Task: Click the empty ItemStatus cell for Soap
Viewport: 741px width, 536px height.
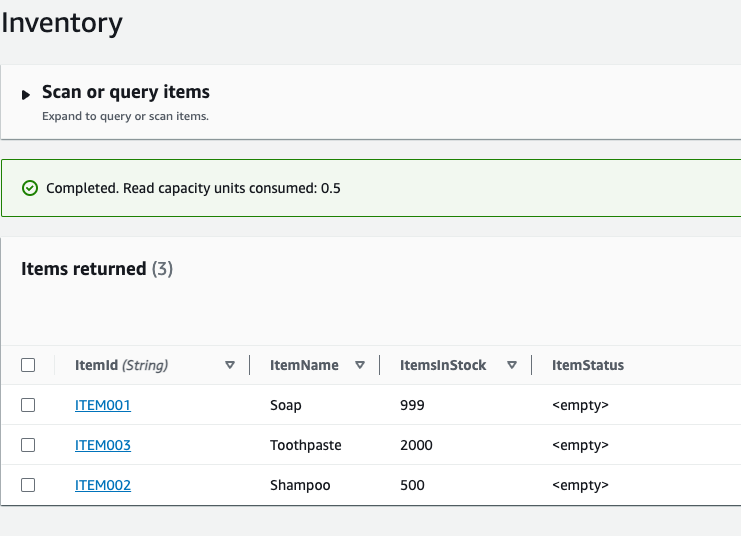Action: [580, 405]
